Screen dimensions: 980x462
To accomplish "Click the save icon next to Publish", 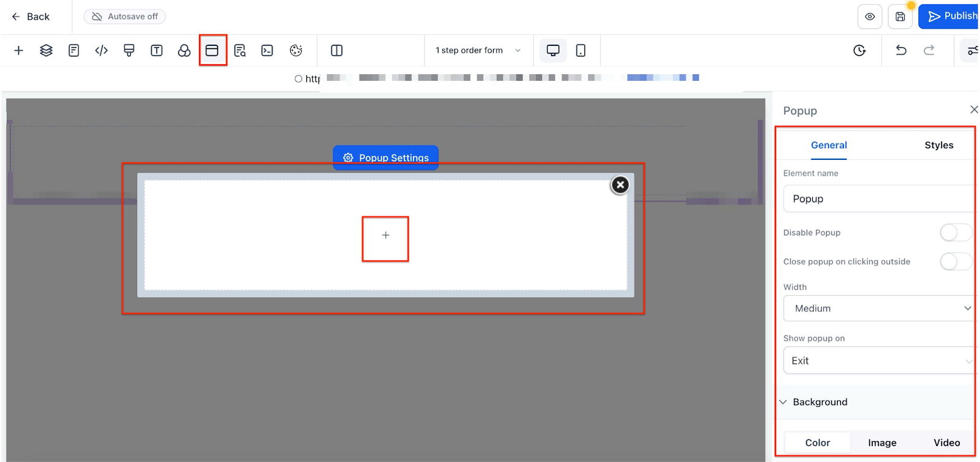I will tap(900, 17).
